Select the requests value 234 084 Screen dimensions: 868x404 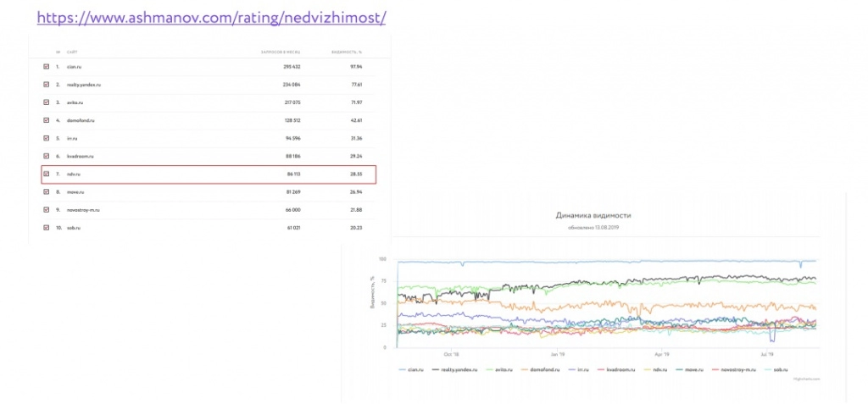click(x=292, y=85)
